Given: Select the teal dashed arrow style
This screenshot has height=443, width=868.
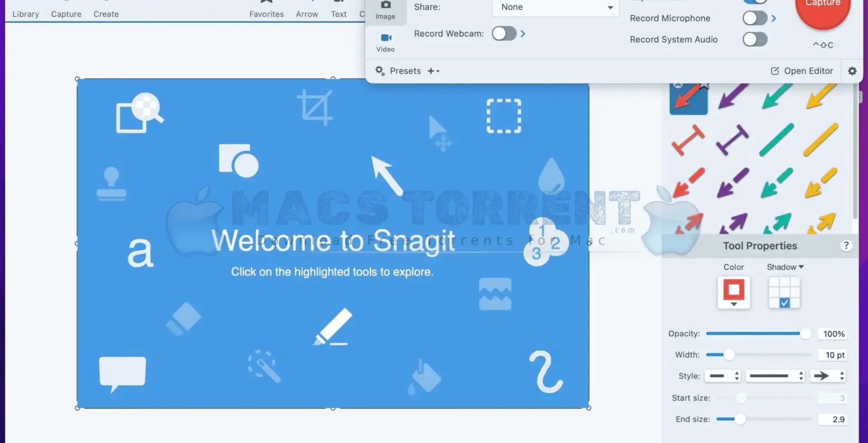Looking at the screenshot, I should (x=777, y=182).
